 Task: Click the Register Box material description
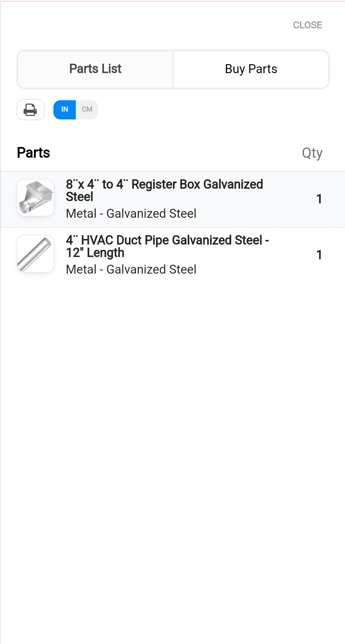131,214
